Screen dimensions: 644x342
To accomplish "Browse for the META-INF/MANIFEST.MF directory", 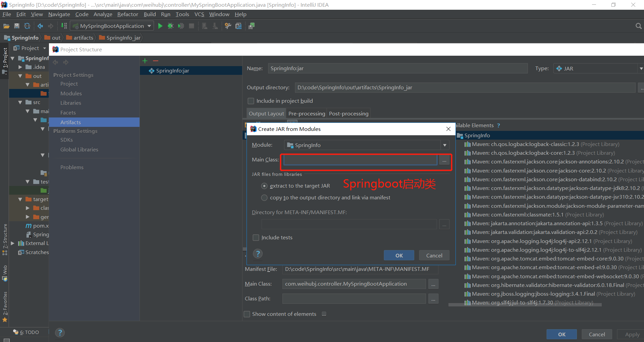I will point(444,224).
